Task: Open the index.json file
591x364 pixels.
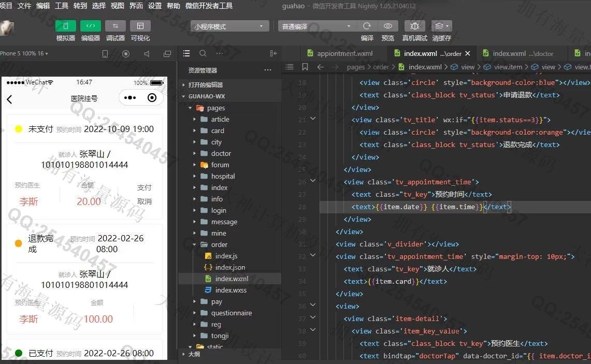Action: [x=230, y=267]
